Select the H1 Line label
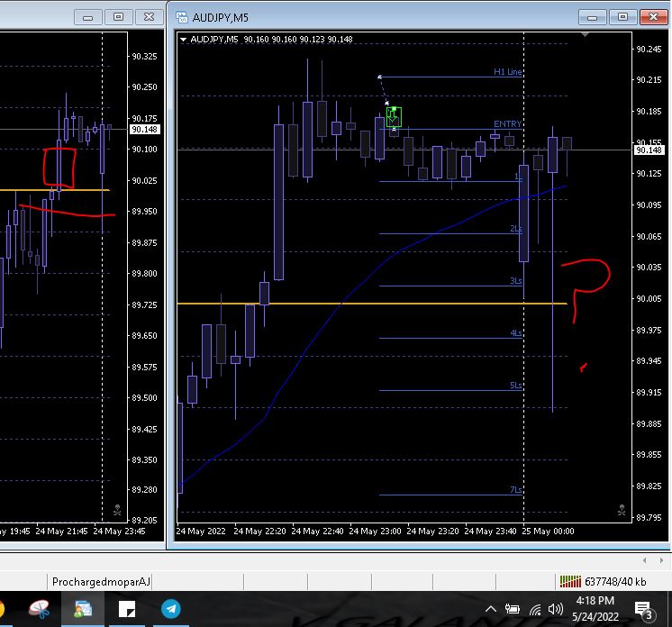Image resolution: width=672 pixels, height=627 pixels. click(507, 71)
